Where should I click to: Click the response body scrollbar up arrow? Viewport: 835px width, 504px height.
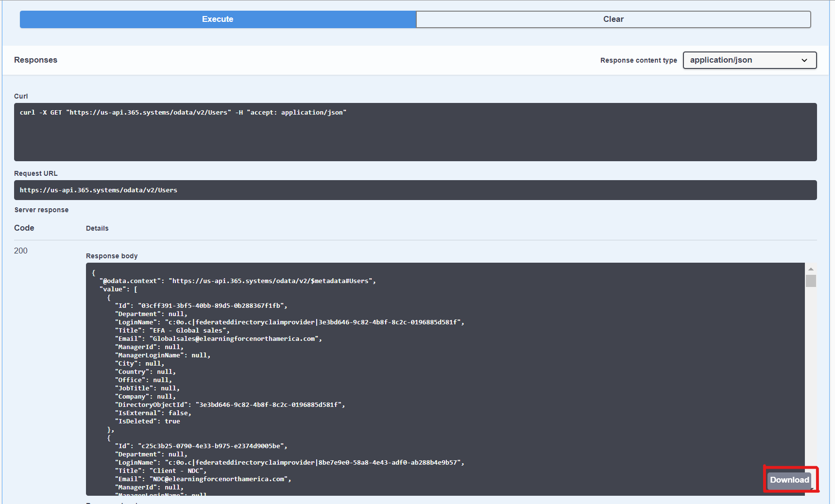coord(811,269)
